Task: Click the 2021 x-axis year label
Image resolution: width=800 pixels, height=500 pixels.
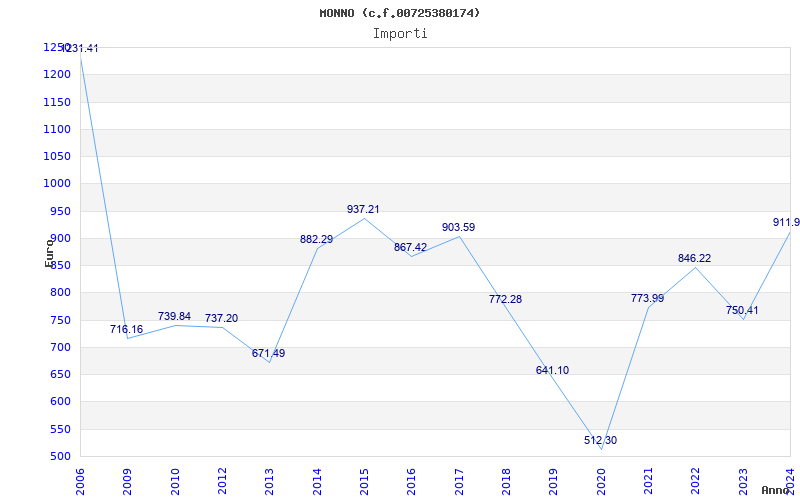Action: [648, 481]
